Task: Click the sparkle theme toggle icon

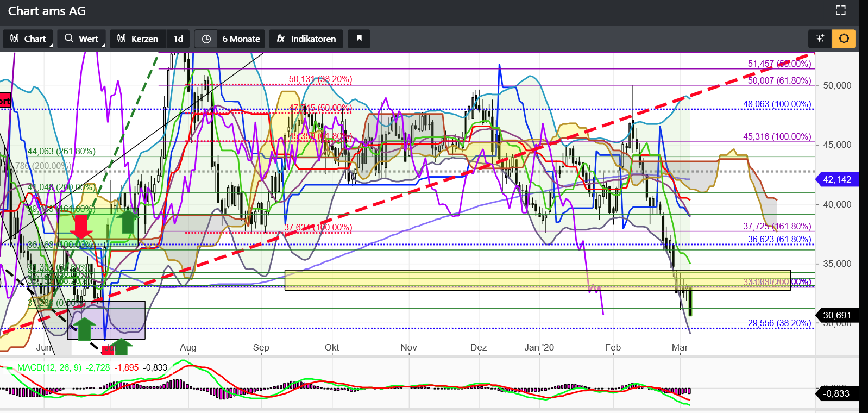Action: 820,39
